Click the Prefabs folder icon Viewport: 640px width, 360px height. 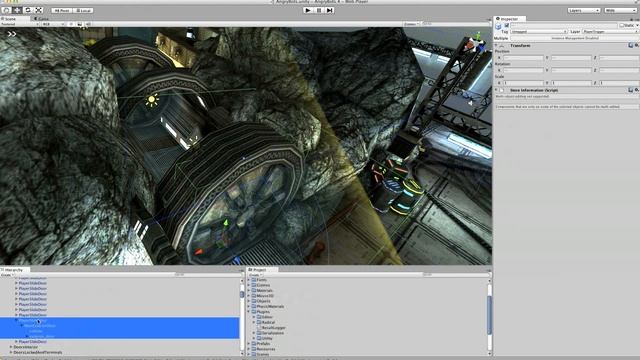[254, 344]
